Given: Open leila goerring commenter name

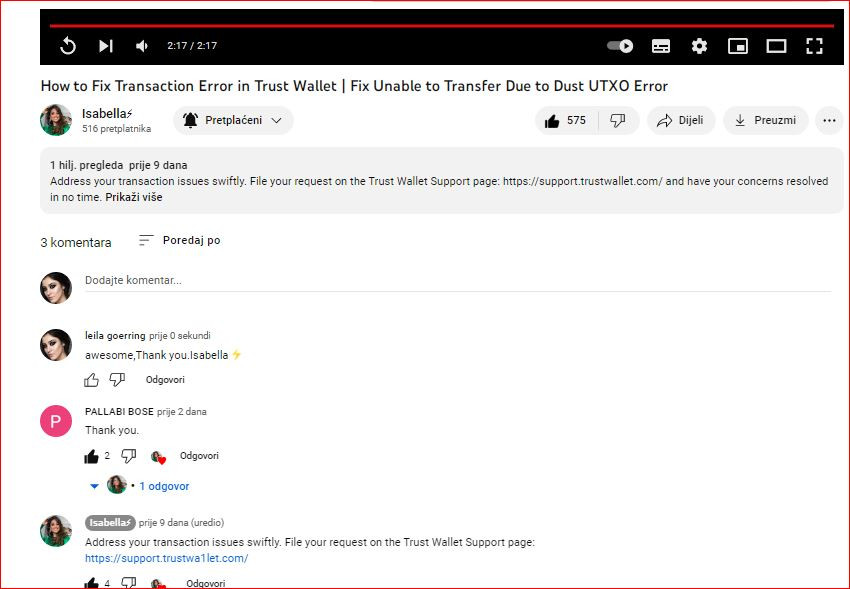Looking at the screenshot, I should click(115, 335).
